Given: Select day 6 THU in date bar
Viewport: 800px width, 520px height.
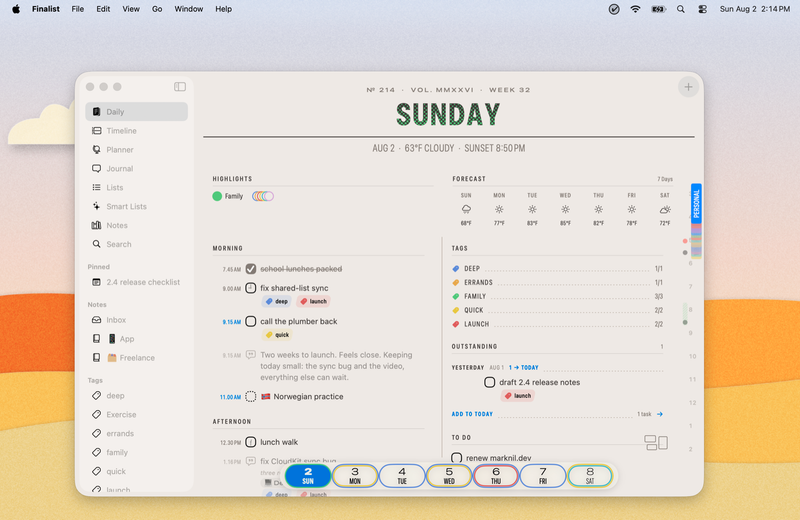Looking at the screenshot, I should (495, 476).
